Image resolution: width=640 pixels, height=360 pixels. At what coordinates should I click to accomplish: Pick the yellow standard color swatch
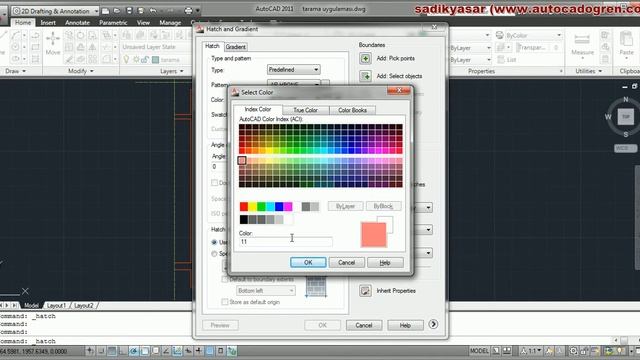tap(253, 207)
